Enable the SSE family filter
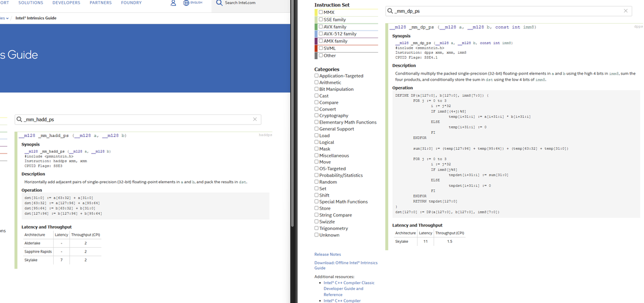Image resolution: width=644 pixels, height=303 pixels. point(320,19)
